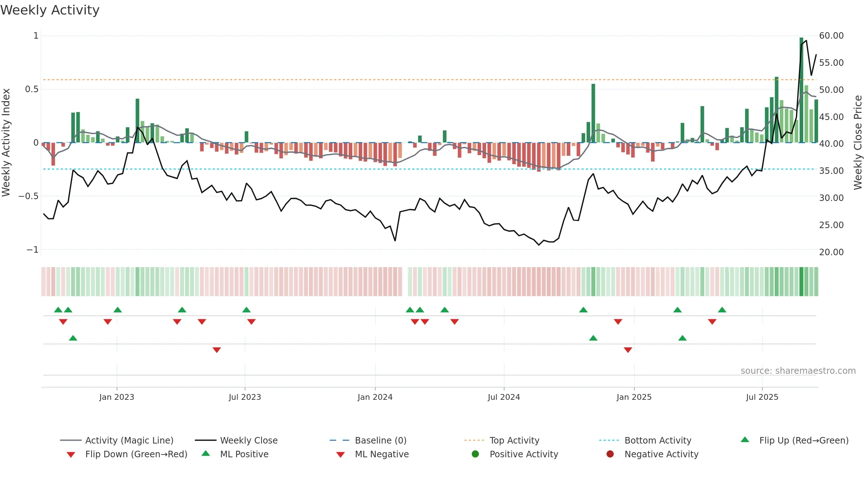Click the '20.00' price axis tick

pos(831,252)
